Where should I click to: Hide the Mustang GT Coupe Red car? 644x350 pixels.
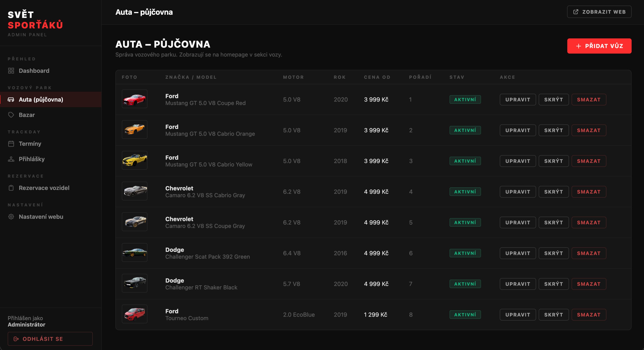click(554, 100)
